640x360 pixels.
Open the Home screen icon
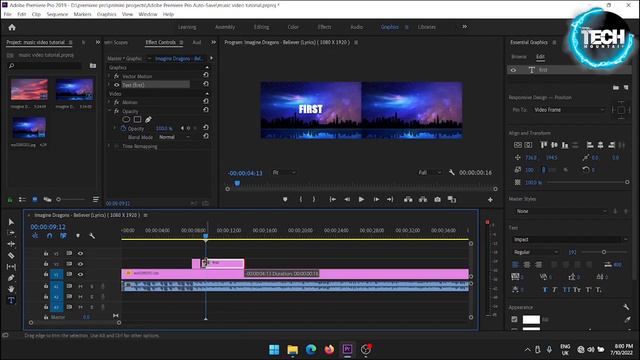pyautogui.click(x=12, y=27)
